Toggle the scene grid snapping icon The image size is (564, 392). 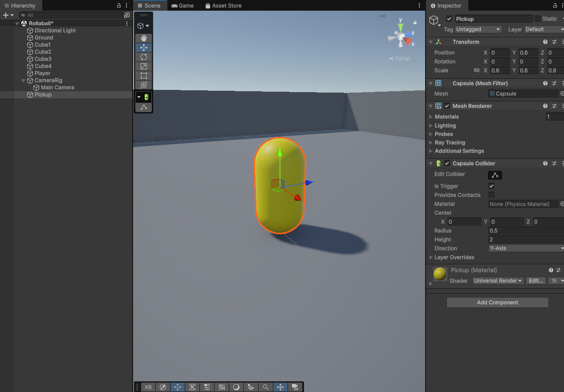click(x=222, y=387)
